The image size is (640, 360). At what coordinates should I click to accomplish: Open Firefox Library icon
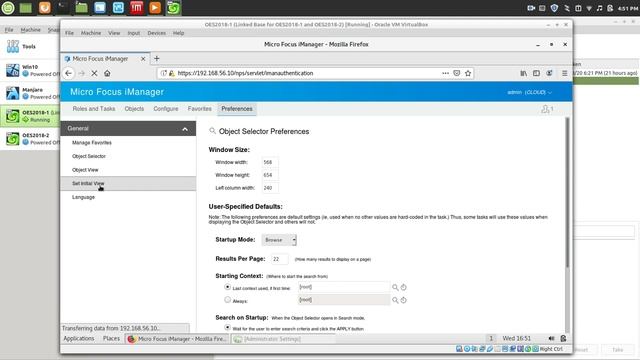pos(523,73)
